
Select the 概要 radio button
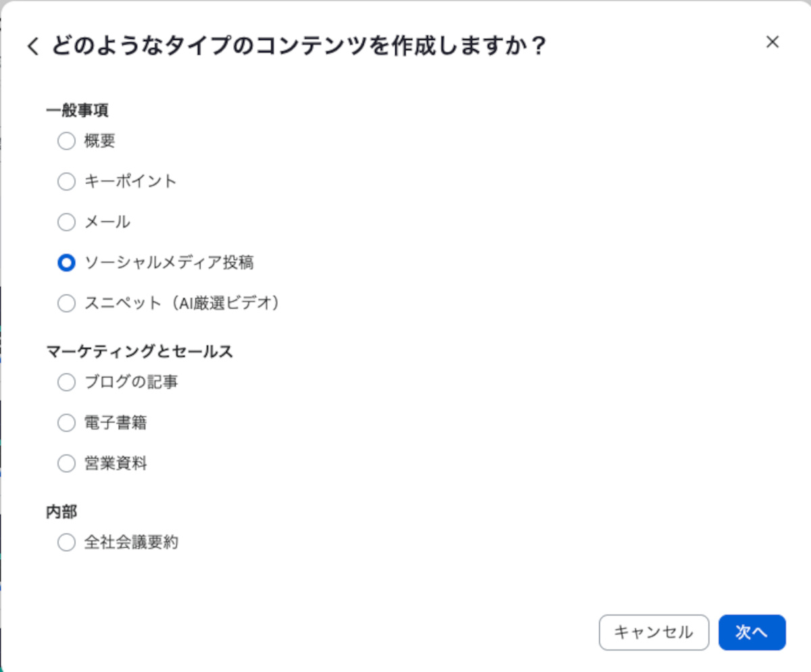click(x=66, y=141)
